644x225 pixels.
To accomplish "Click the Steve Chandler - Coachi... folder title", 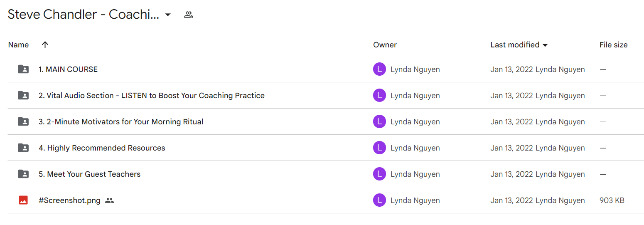I will click(x=83, y=15).
